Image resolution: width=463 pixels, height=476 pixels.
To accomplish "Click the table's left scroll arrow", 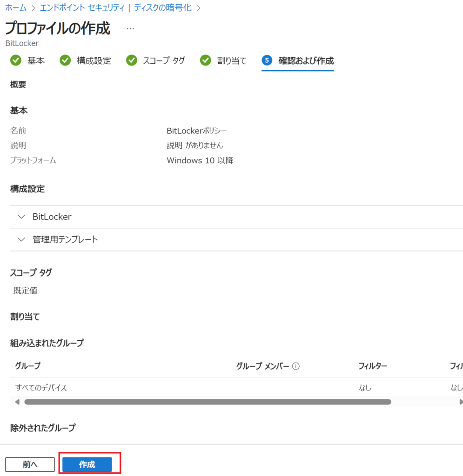I will (17, 402).
